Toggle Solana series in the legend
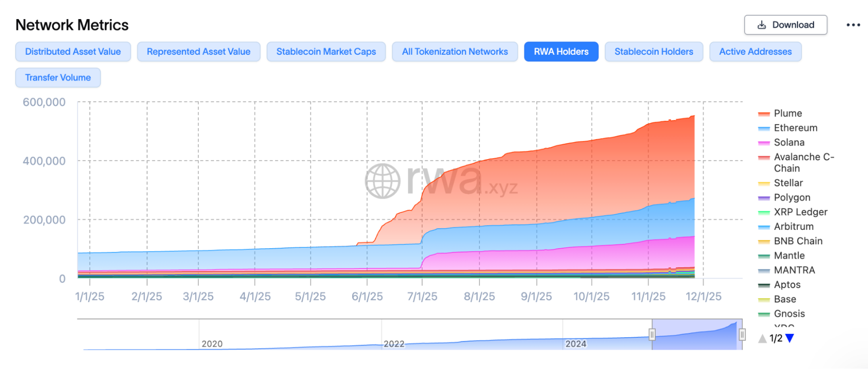The image size is (868, 369). [x=789, y=143]
